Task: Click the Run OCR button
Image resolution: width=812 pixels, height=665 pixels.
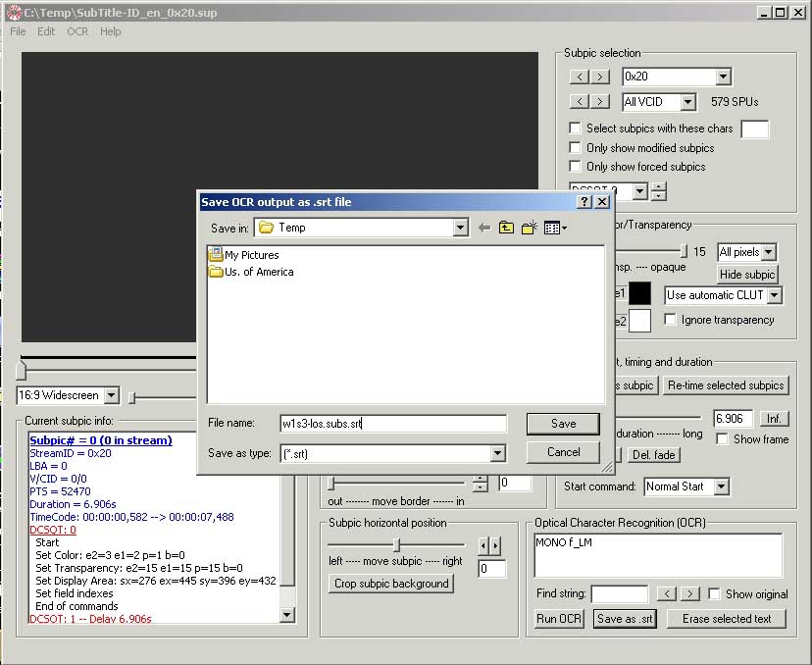Action: point(559,618)
